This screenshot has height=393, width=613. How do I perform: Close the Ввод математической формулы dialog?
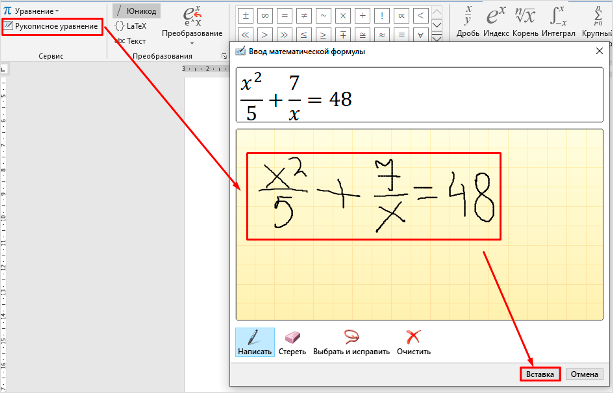(x=599, y=51)
